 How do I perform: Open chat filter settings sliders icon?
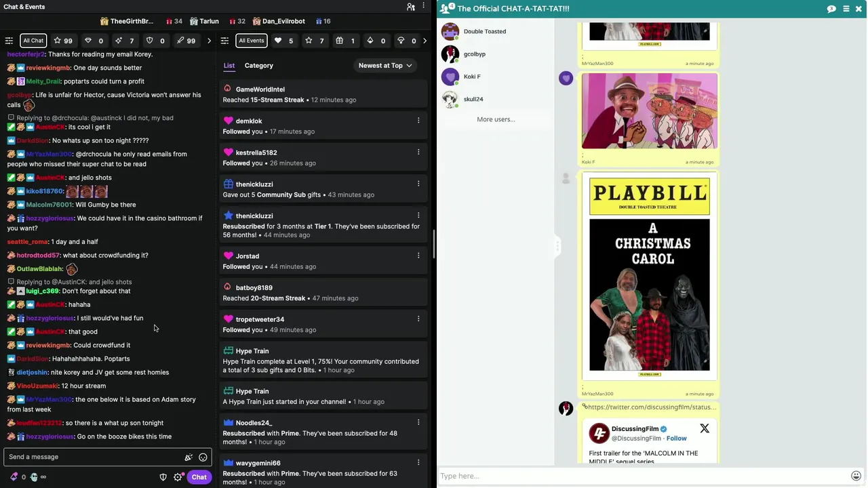[9, 41]
